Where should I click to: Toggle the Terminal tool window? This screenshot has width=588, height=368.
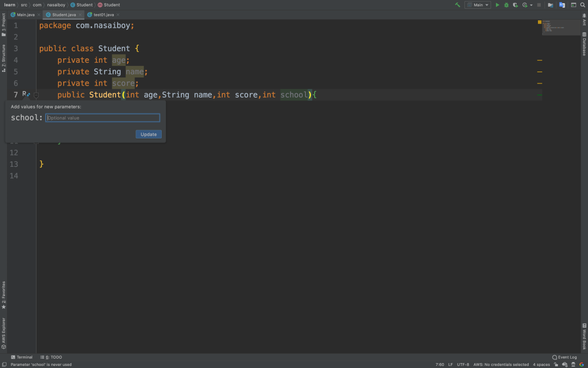pos(22,357)
